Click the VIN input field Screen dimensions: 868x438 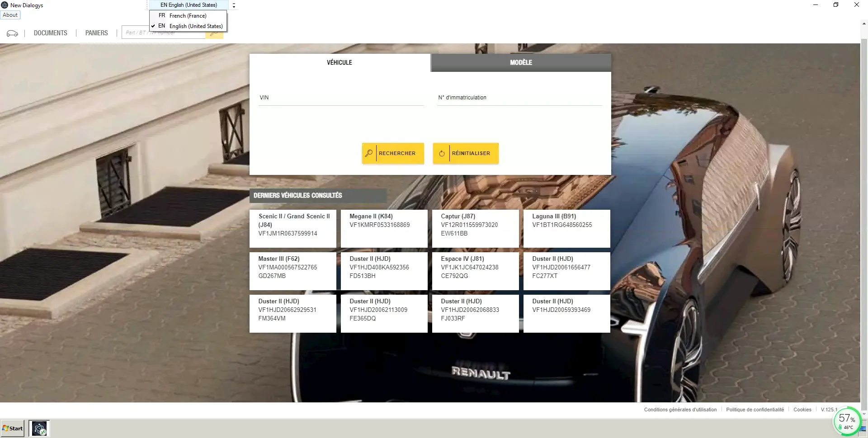point(341,98)
